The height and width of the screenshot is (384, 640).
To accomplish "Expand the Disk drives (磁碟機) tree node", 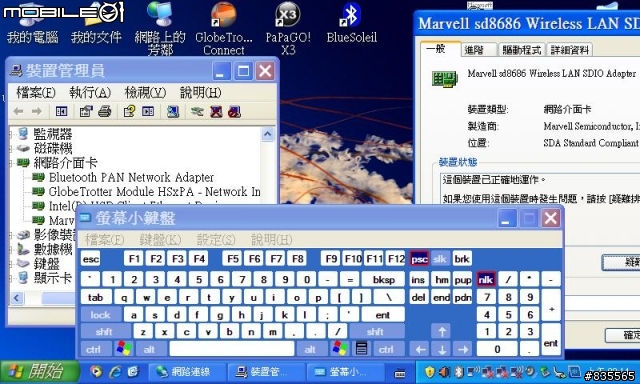I will point(11,149).
